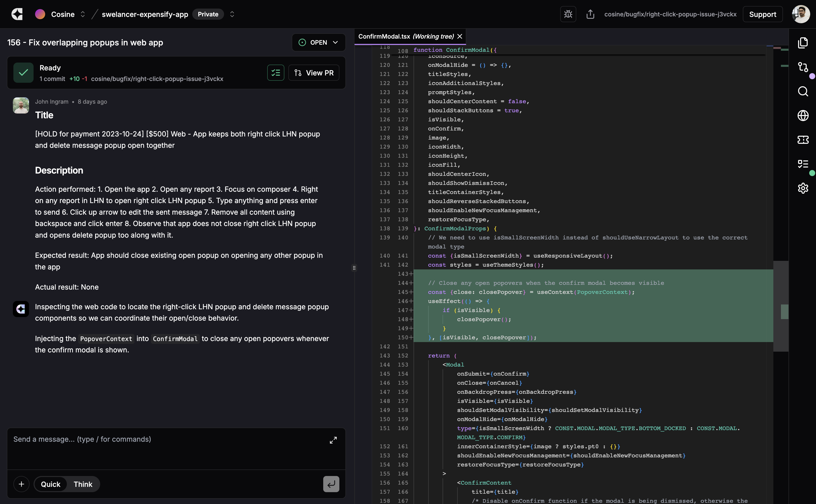Open the pull request icon in sidebar
Screen dimensions: 816x504
[x=803, y=67]
